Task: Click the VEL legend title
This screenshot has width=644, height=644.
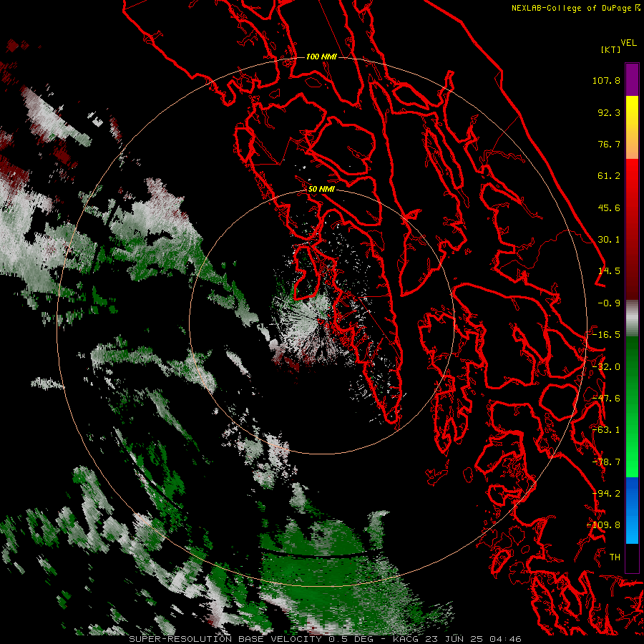Action: pos(628,43)
